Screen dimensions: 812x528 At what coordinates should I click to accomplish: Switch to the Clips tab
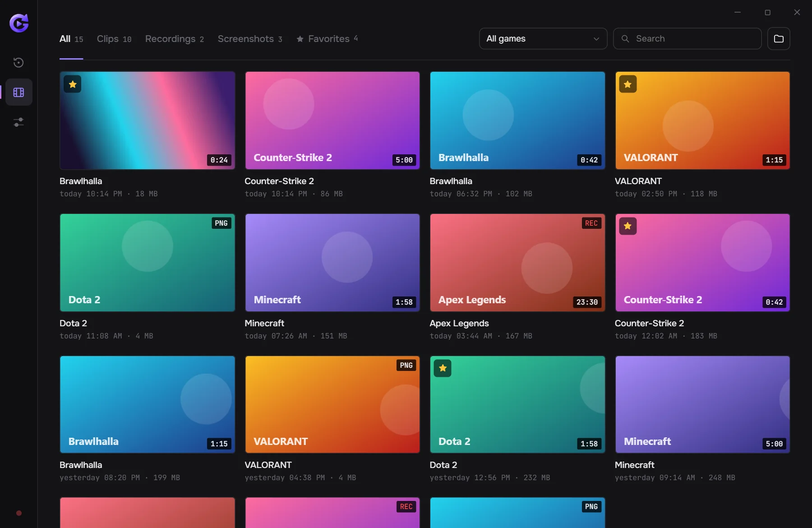click(x=114, y=39)
